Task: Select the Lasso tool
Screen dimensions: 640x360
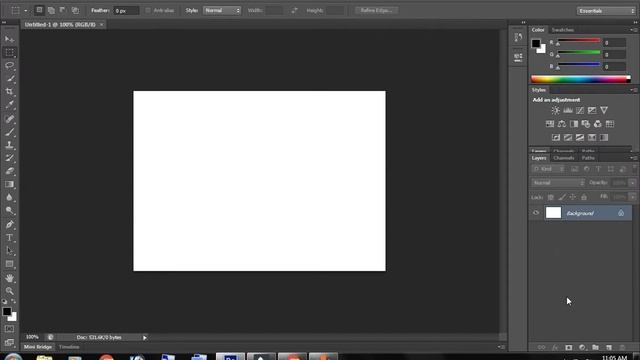Action: 9,65
